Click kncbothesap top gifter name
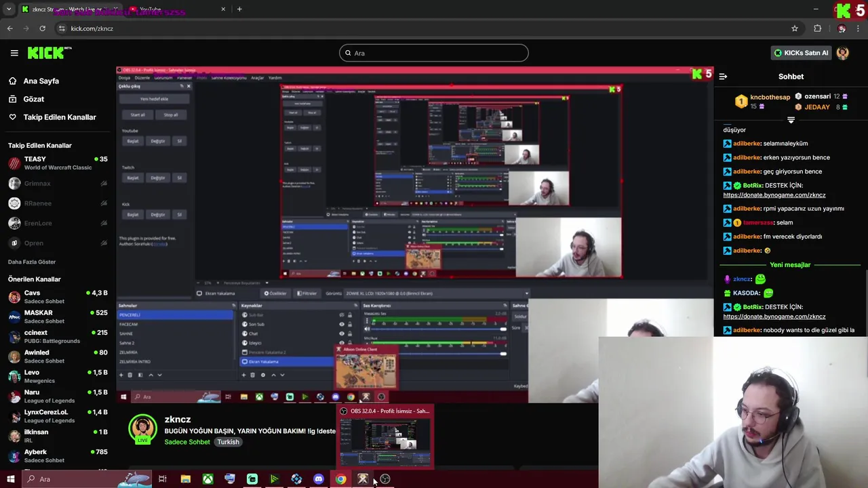This screenshot has height=488, width=868. [x=770, y=97]
